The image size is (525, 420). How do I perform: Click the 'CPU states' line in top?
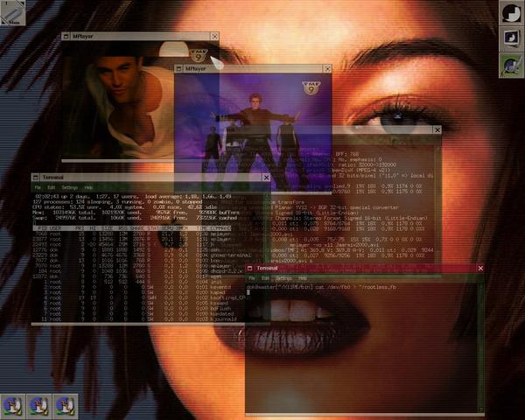coord(125,207)
